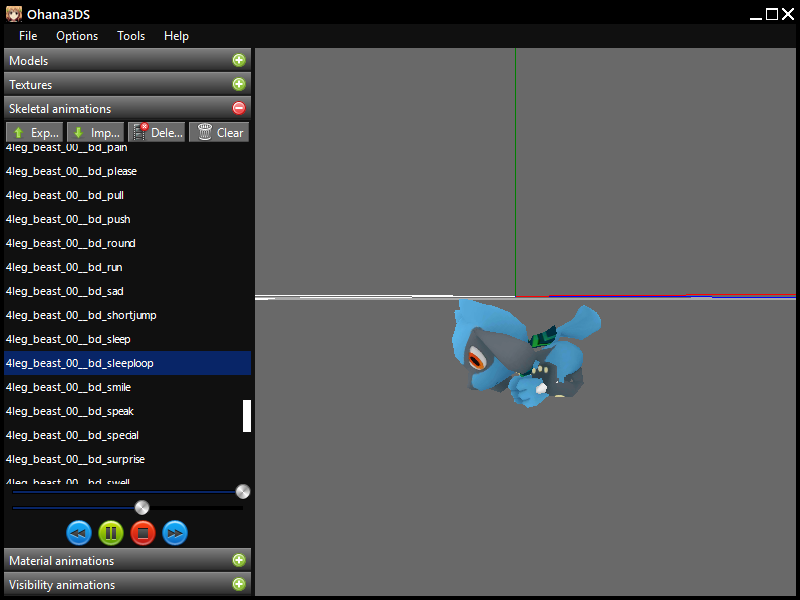Select the 4leg_beast_00__bd_smile animation

tap(68, 387)
